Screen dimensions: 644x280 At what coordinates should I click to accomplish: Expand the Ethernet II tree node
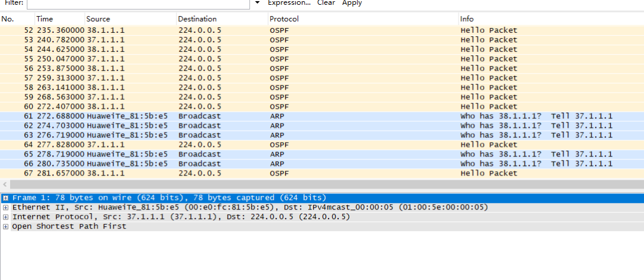point(6,207)
